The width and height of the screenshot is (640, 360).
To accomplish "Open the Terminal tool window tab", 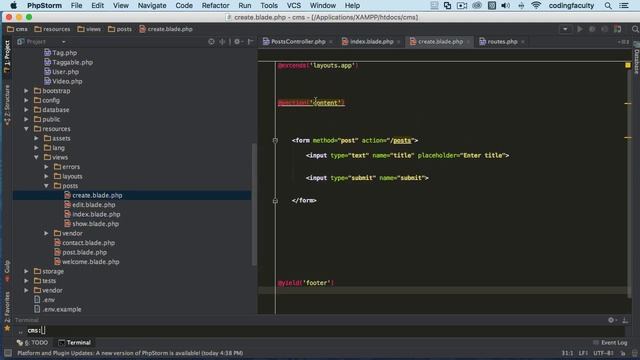I will (74, 343).
